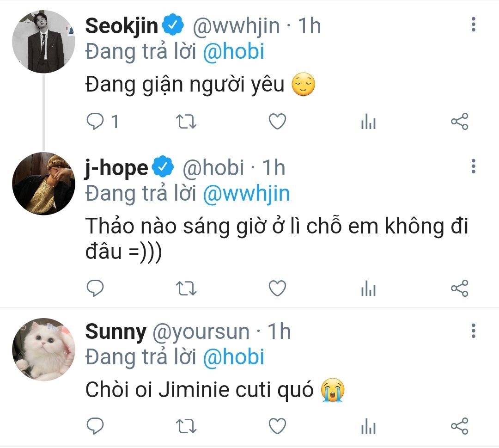
Task: Share Seokjin's tweet
Action: 459,122
